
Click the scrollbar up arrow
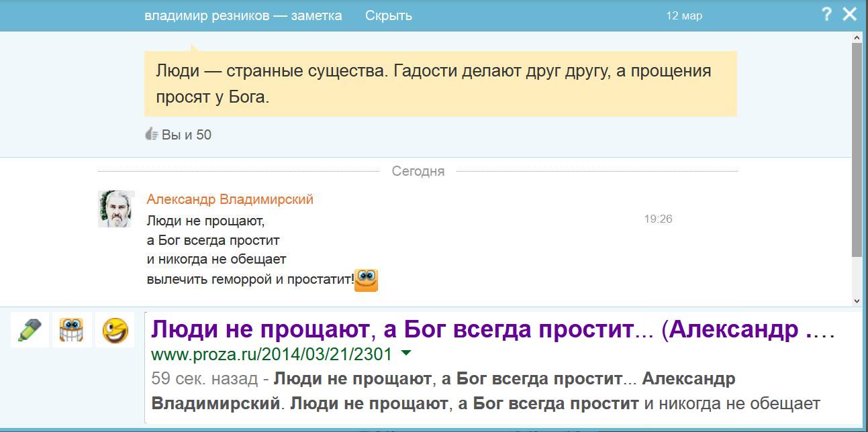tap(857, 36)
